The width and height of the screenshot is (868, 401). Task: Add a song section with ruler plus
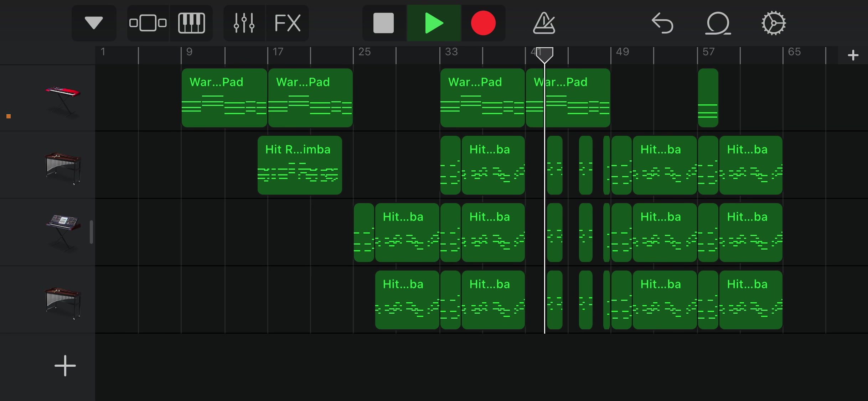point(853,55)
